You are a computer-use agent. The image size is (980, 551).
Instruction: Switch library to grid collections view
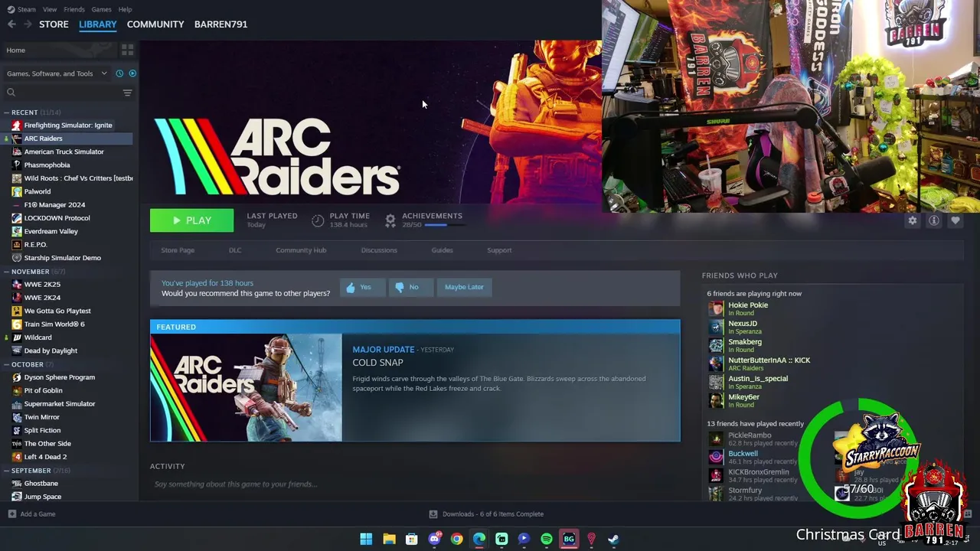pyautogui.click(x=127, y=50)
